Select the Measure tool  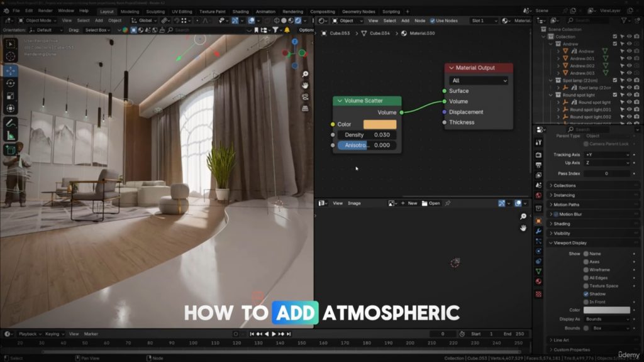[10, 136]
